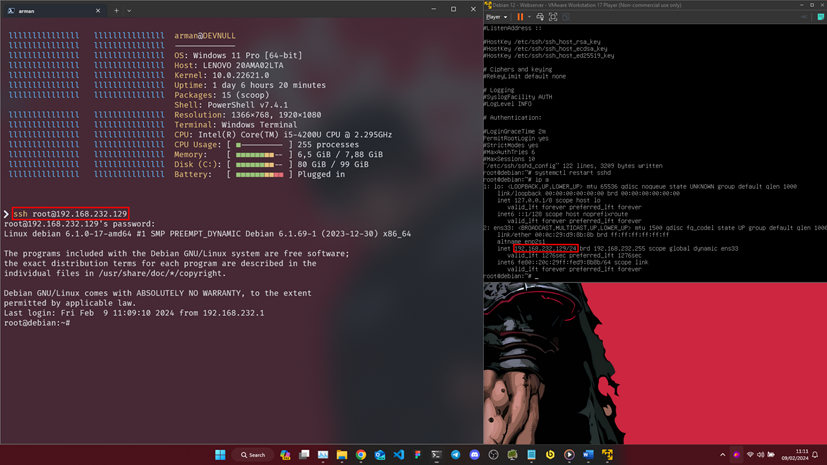827x465 pixels.
Task: Open VMware notes icon at toolbar right
Action: tap(820, 17)
